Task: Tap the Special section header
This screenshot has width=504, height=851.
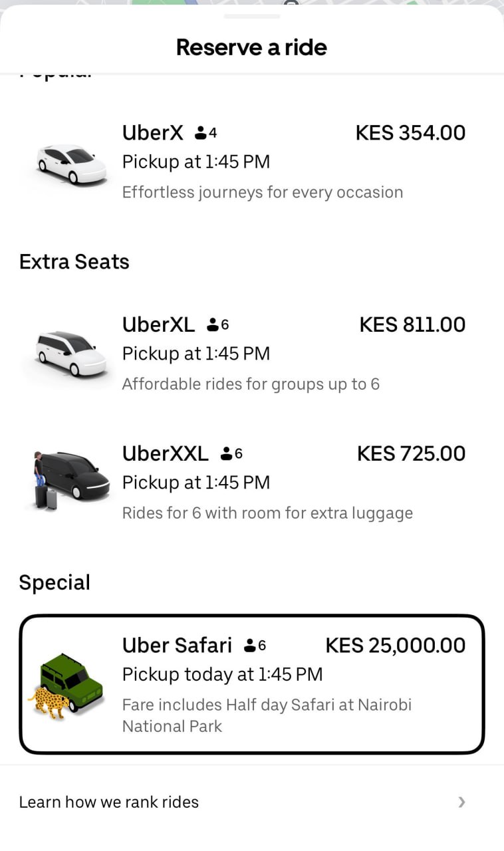Action: 55,582
